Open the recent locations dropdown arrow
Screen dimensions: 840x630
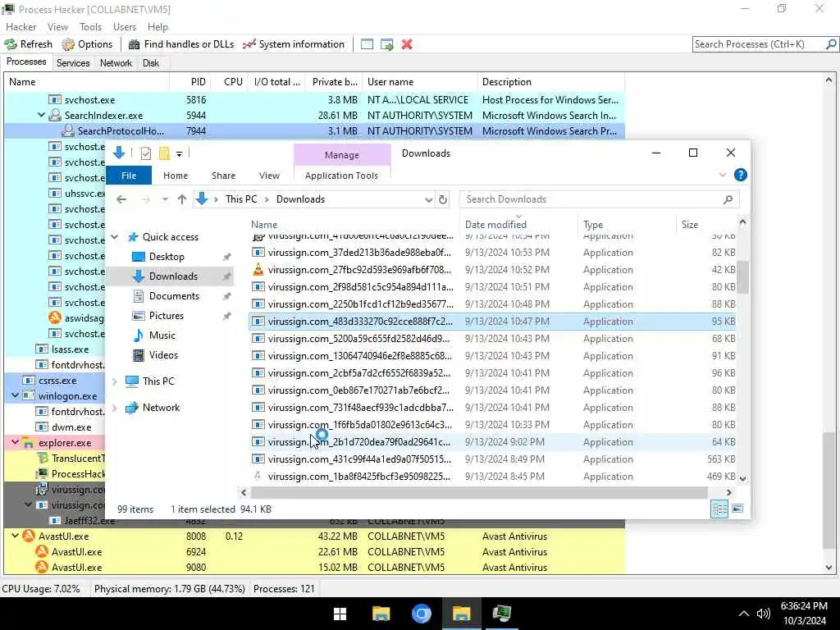click(165, 199)
